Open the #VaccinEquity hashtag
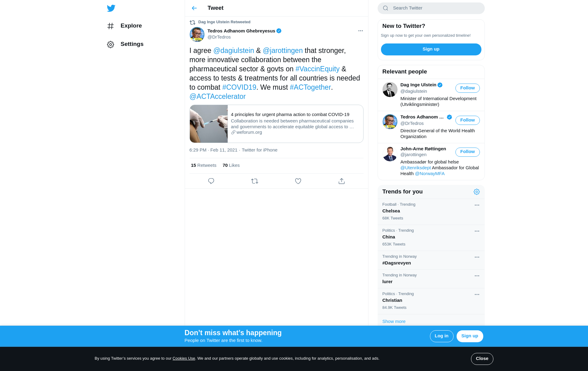 317,69
